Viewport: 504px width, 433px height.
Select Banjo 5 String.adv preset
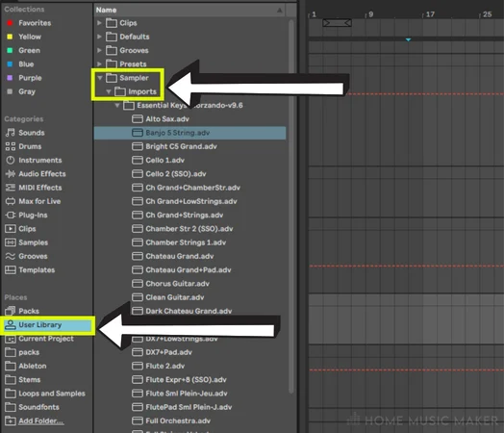(189, 133)
